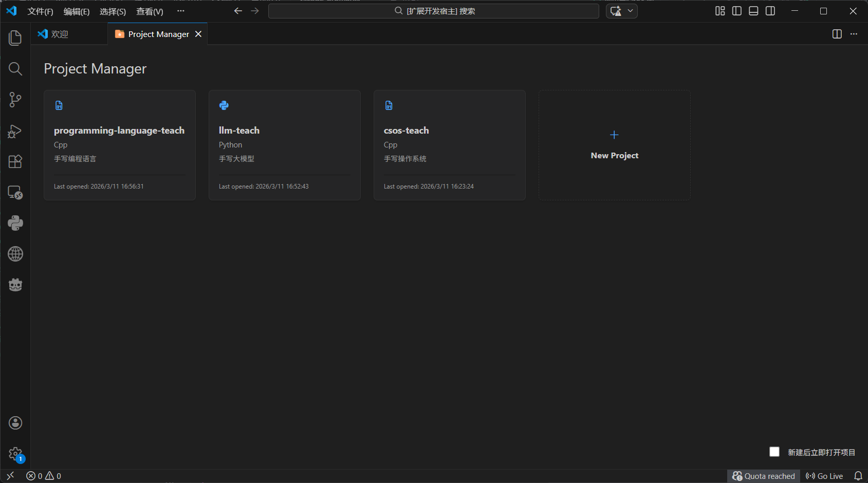Click the csos-teach card file icon
This screenshot has height=483, width=868.
click(x=389, y=105)
